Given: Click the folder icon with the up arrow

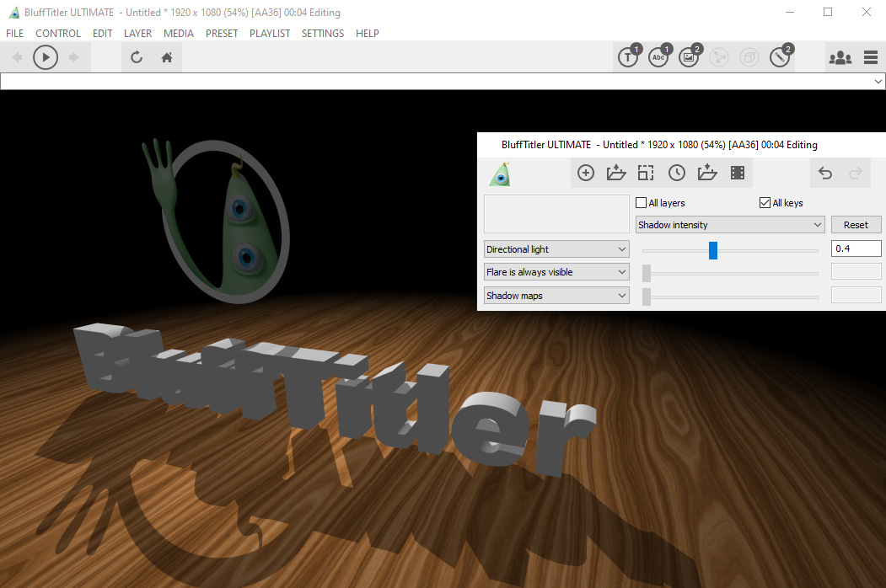Looking at the screenshot, I should click(616, 173).
